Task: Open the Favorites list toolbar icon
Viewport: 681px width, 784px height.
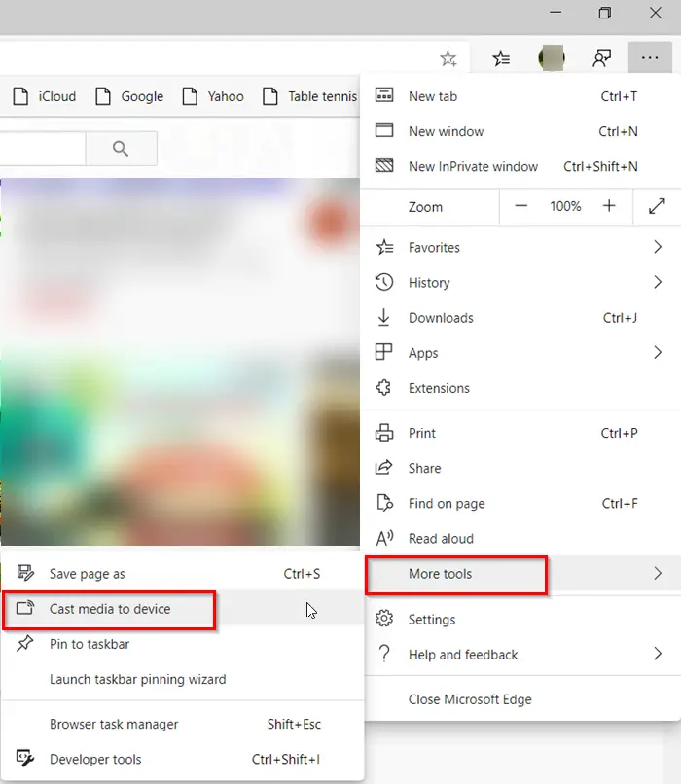Action: click(501, 58)
